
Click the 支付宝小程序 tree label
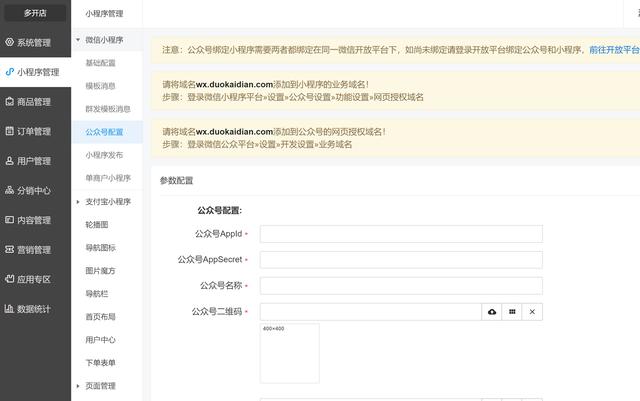tap(108, 202)
